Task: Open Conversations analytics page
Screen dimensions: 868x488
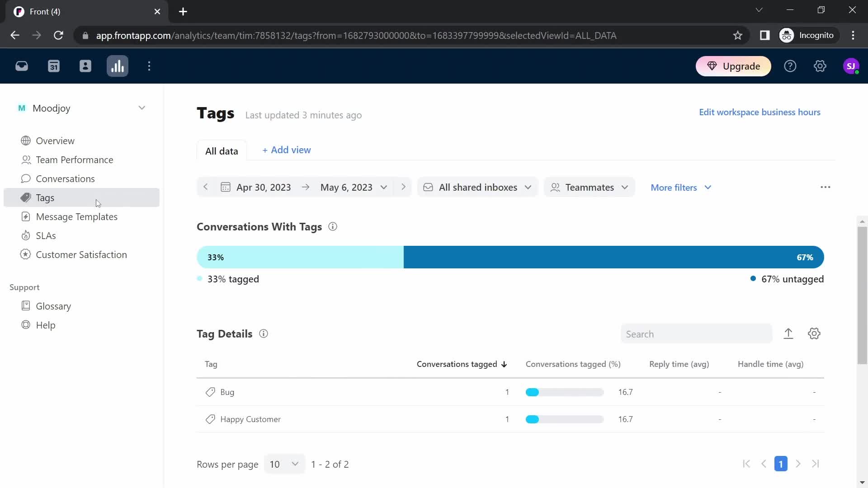Action: [65, 178]
